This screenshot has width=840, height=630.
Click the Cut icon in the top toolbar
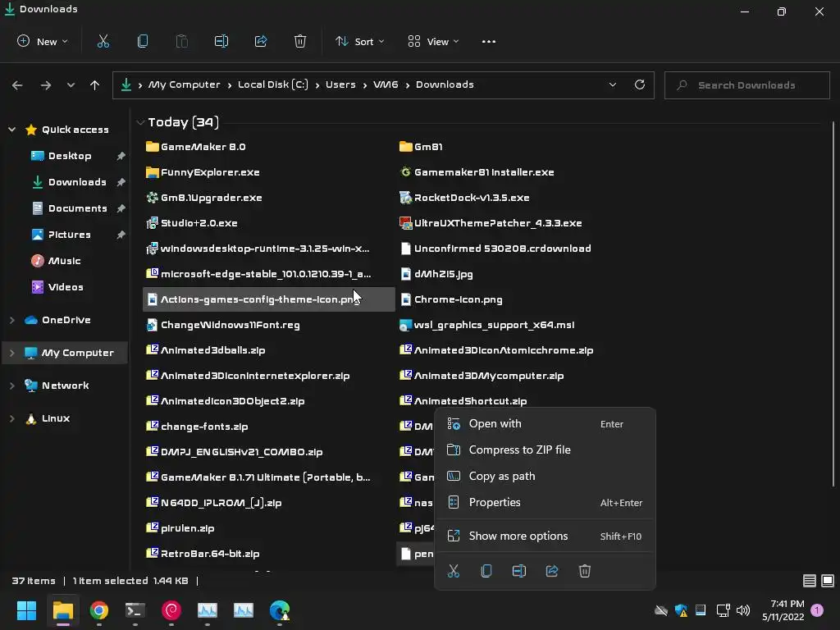pyautogui.click(x=103, y=41)
